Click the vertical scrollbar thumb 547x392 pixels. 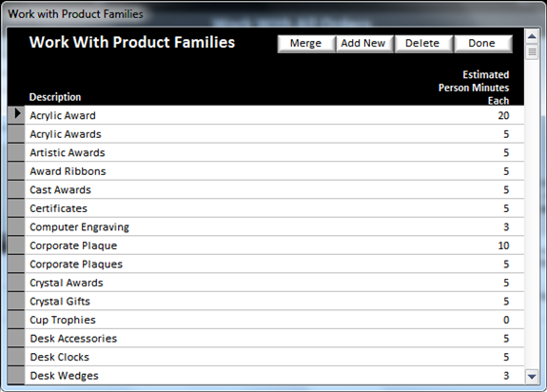[532, 52]
